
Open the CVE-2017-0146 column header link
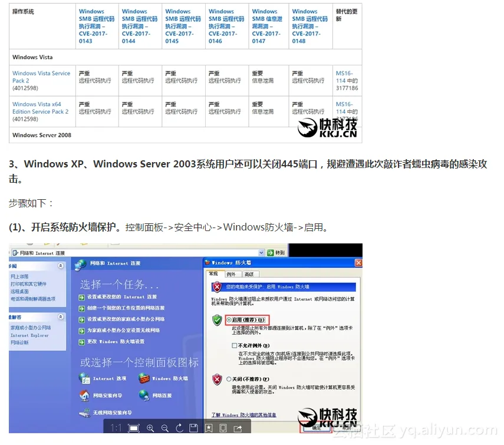pyautogui.click(x=226, y=26)
